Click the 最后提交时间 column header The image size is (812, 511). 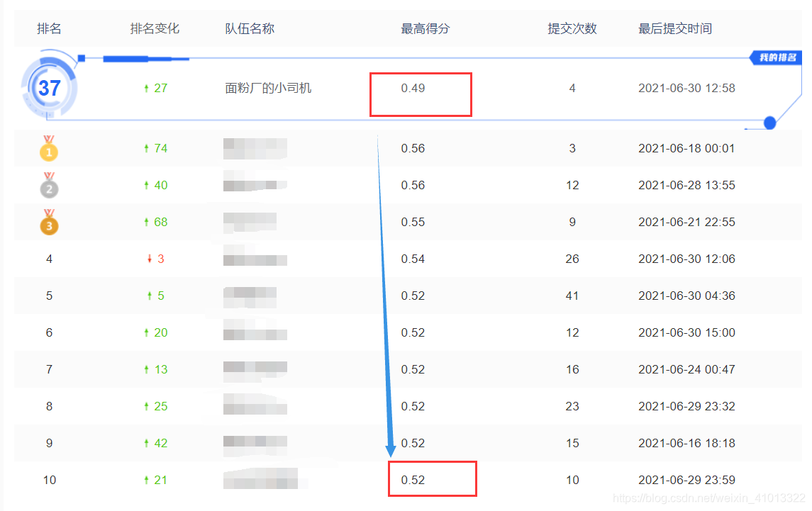pos(674,28)
